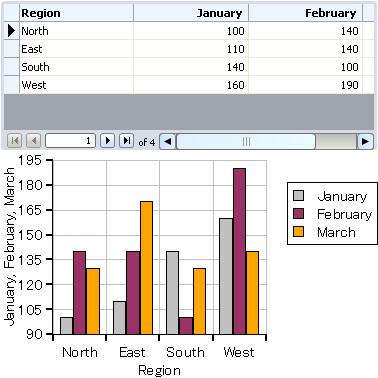The height and width of the screenshot is (378, 378).
Task: Click the orange March legend swatch
Action: [298, 231]
